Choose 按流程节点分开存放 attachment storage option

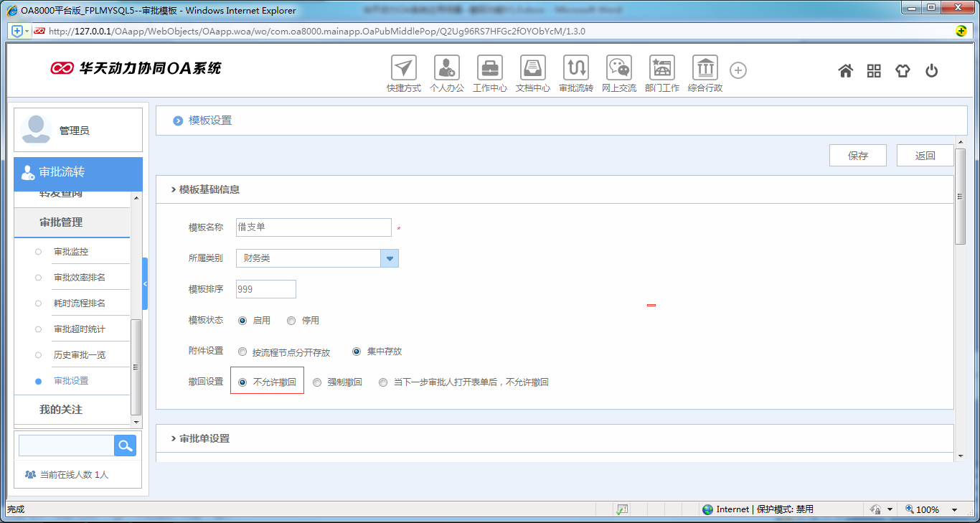pyautogui.click(x=242, y=352)
